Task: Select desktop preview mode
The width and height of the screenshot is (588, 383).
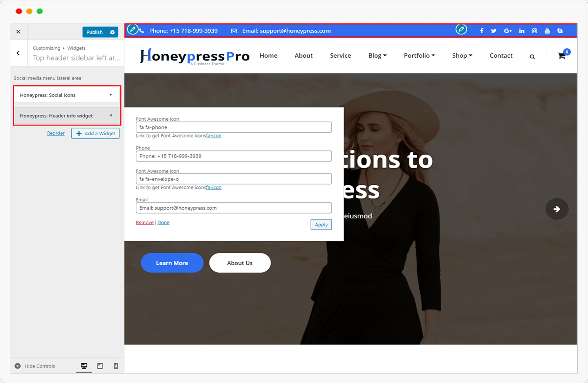Action: click(84, 366)
